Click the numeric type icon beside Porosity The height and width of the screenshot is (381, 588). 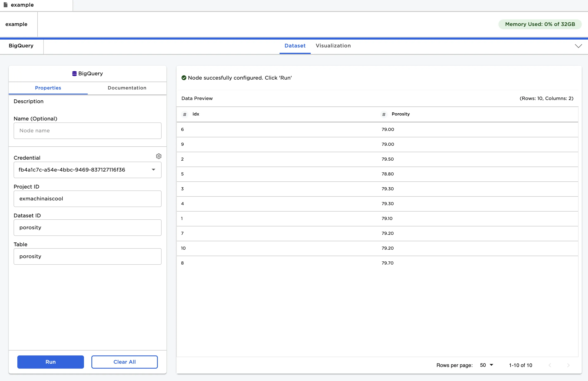(x=383, y=114)
